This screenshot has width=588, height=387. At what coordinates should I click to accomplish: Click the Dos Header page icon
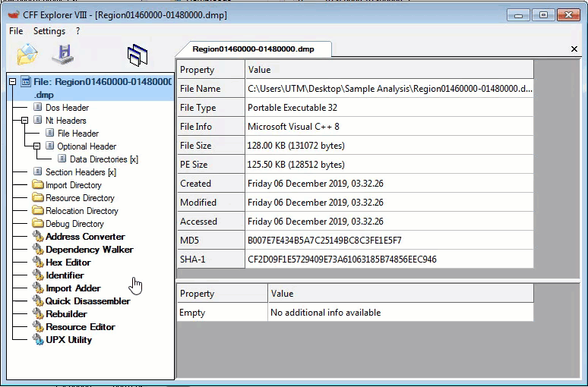[37, 107]
